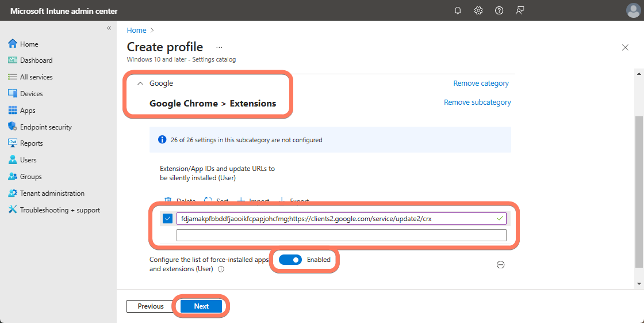Screen dimensions: 644x323
Task: Click the vertical scrollbar of the settings pane
Action: tap(638, 190)
